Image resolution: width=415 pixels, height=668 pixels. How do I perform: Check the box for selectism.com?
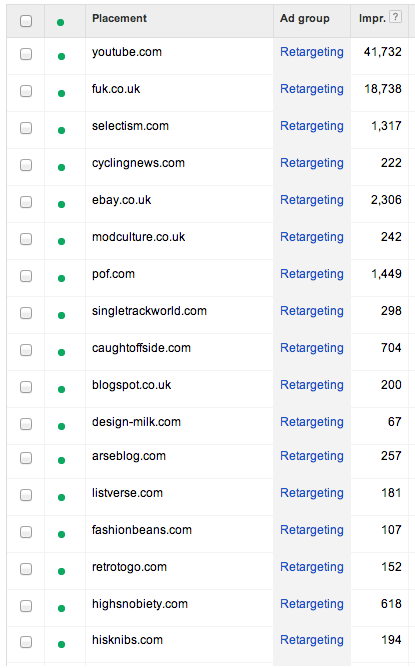click(26, 128)
